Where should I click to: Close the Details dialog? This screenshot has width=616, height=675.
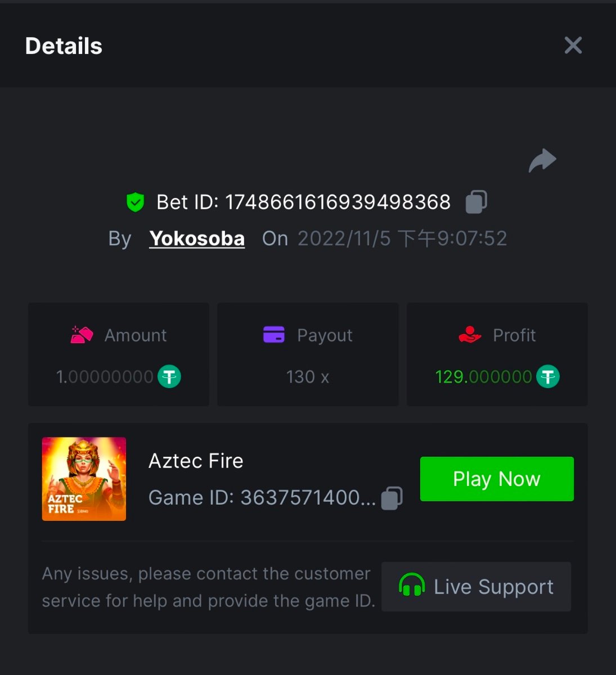pos(573,46)
